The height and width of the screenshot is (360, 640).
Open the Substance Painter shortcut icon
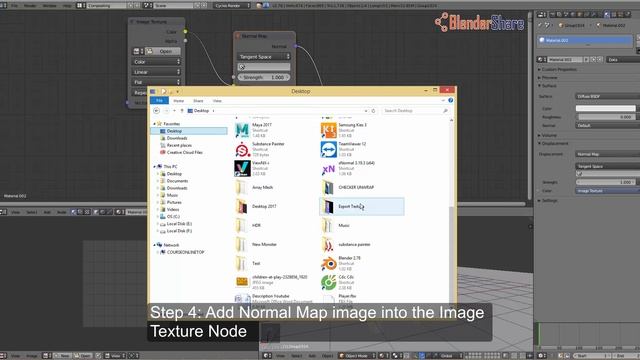pyautogui.click(x=242, y=149)
